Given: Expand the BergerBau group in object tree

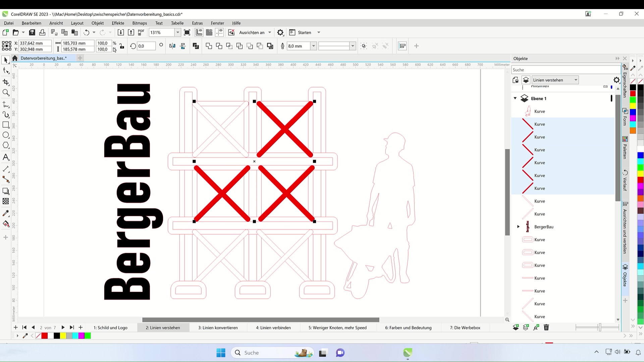Looking at the screenshot, I should click(518, 227).
